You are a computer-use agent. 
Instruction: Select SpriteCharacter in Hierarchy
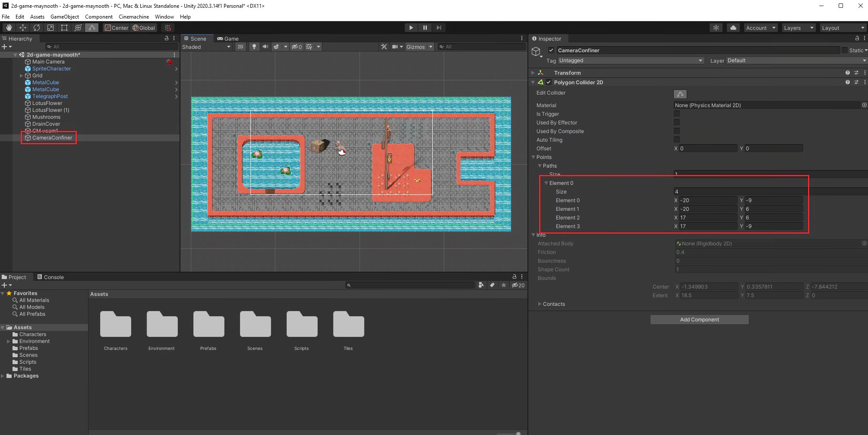(x=51, y=69)
